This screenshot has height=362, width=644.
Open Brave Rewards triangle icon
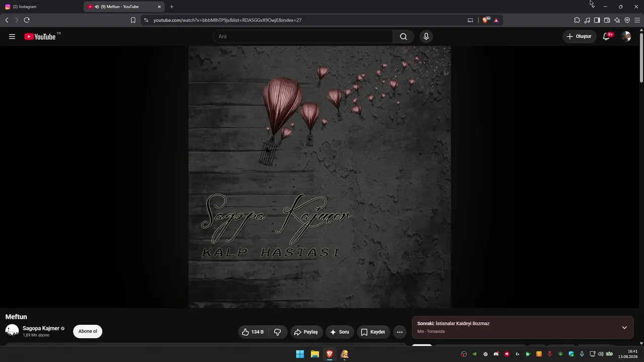pyautogui.click(x=496, y=20)
